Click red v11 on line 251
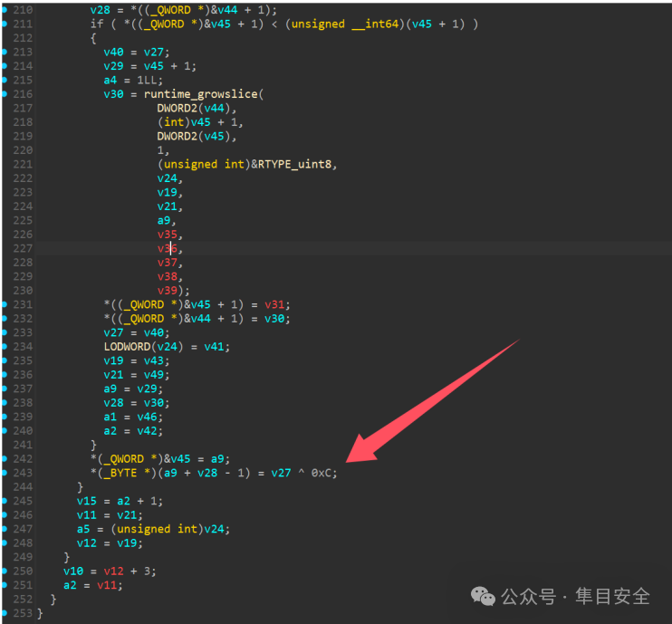The image size is (672, 624). tap(107, 585)
